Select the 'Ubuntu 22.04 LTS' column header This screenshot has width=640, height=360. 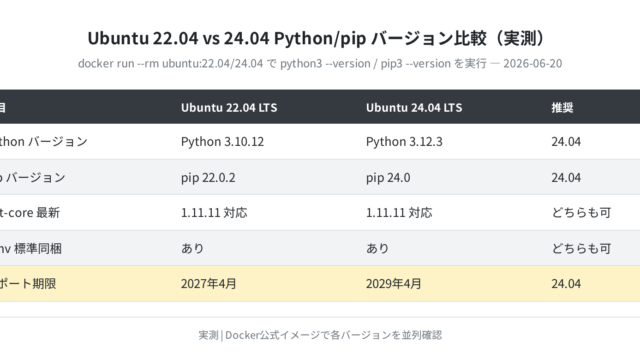click(x=229, y=108)
